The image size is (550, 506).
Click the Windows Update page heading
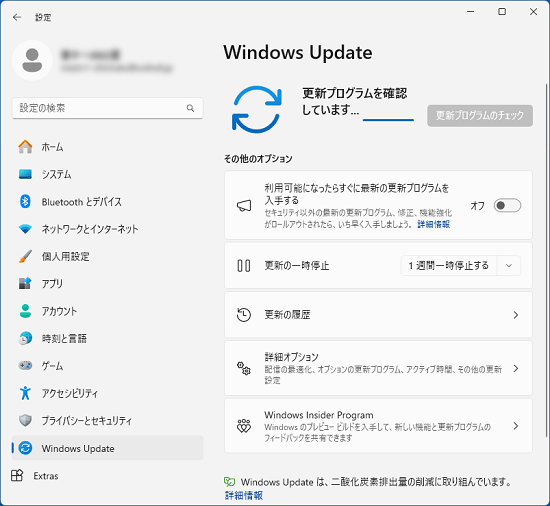[x=298, y=53]
